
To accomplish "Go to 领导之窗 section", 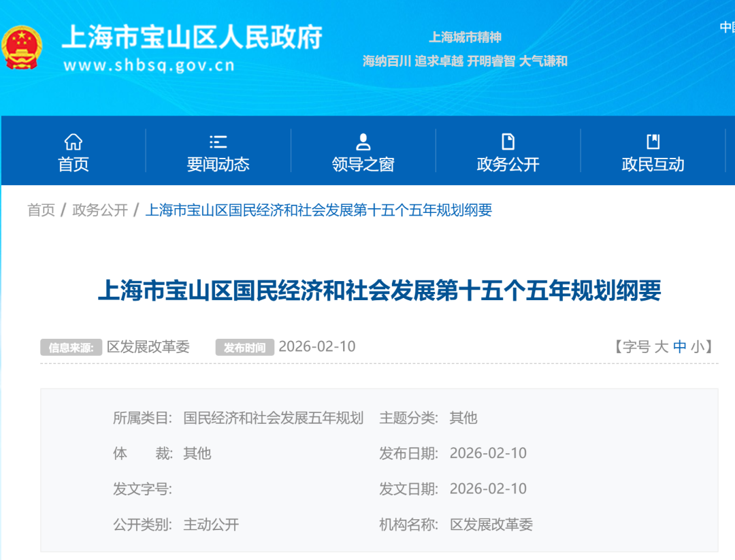I will [363, 164].
